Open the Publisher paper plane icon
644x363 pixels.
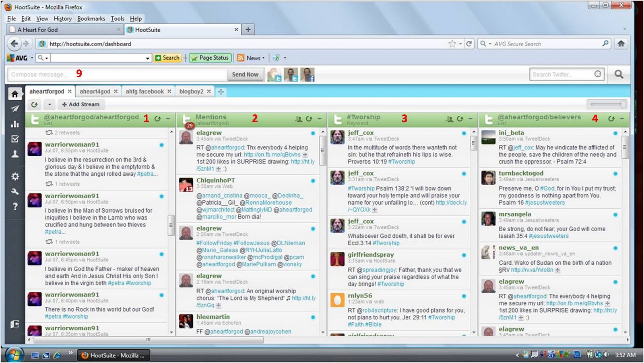click(15, 109)
